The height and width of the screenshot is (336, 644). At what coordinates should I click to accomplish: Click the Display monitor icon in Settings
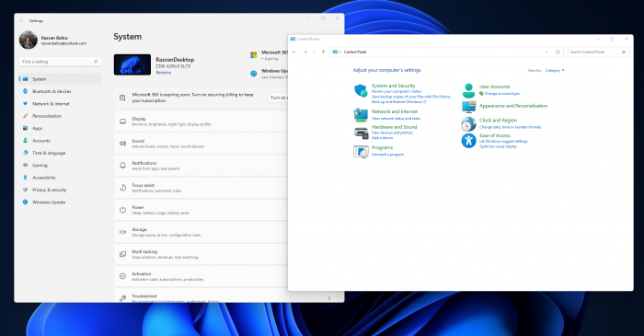coord(122,122)
